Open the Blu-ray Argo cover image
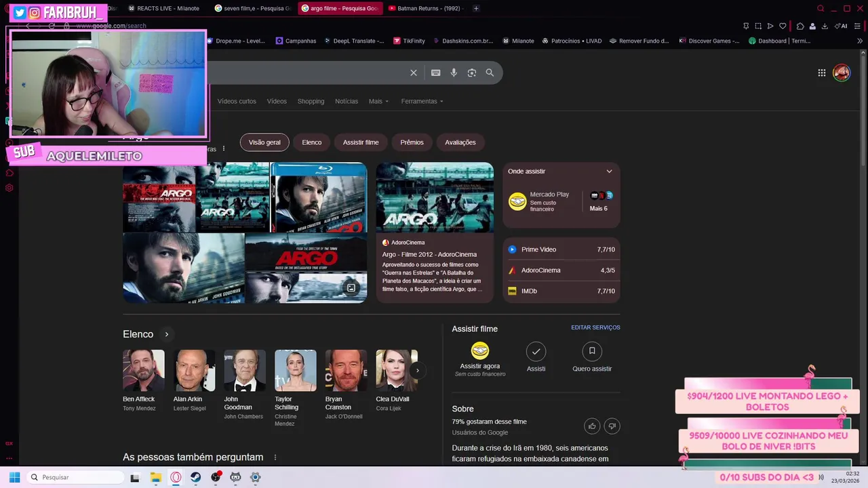This screenshot has width=868, height=488. click(319, 197)
